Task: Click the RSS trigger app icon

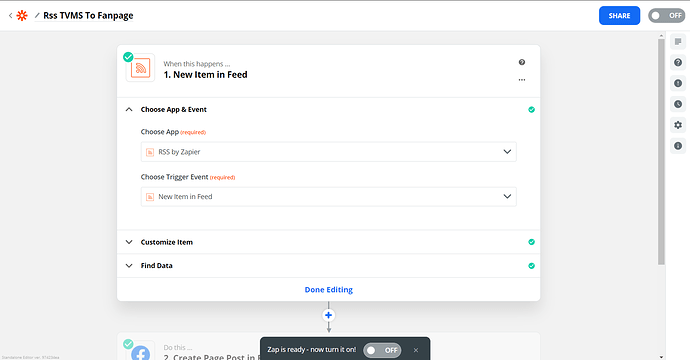Action: click(140, 68)
